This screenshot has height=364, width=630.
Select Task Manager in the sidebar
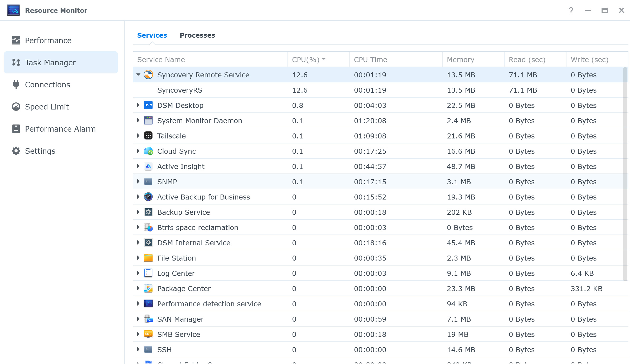tap(61, 62)
